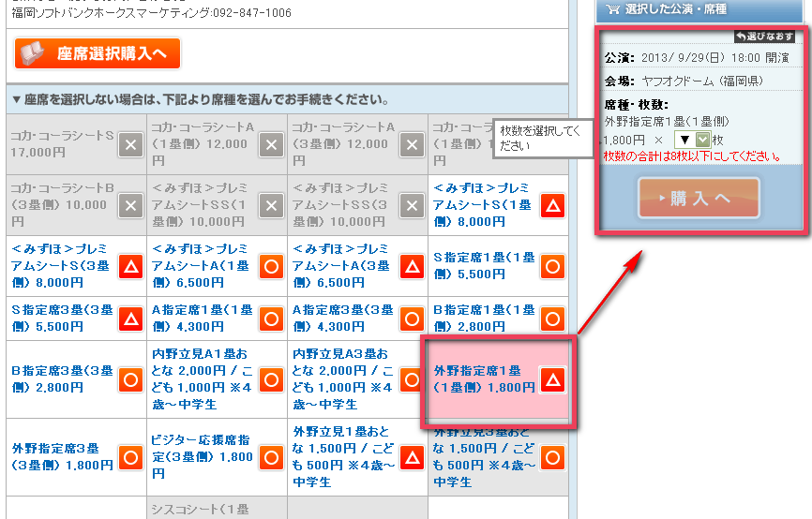Click circle icon for A指定席3塁 4,300円

pyautogui.click(x=412, y=319)
